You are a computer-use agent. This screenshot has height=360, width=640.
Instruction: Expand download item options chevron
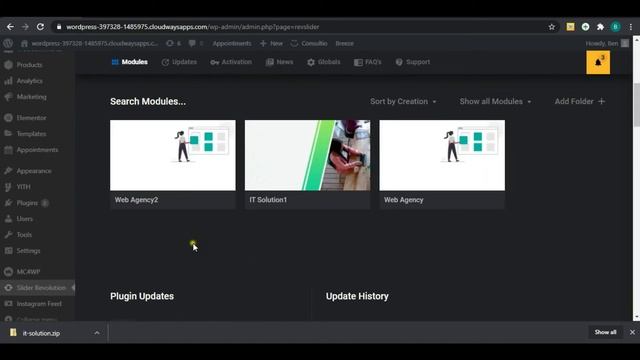pos(97,333)
